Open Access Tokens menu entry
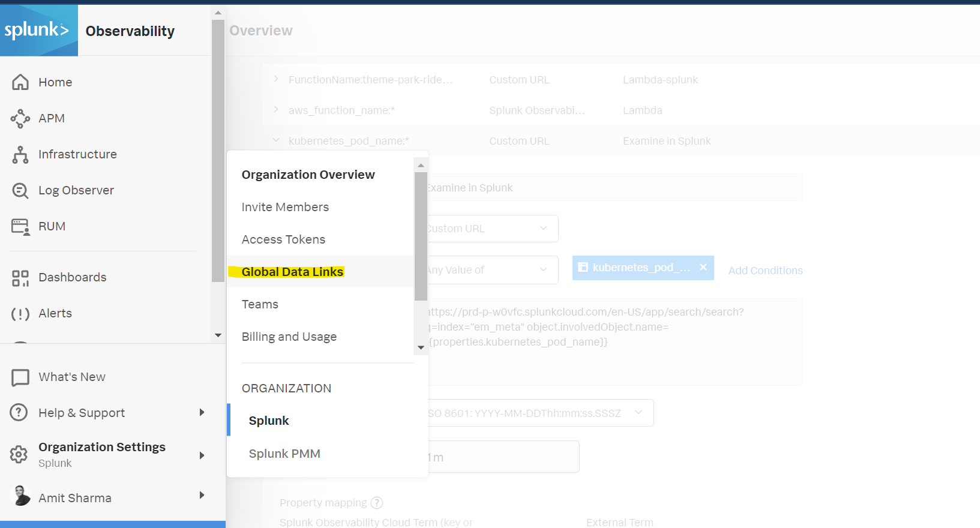This screenshot has width=980, height=528. pos(283,239)
